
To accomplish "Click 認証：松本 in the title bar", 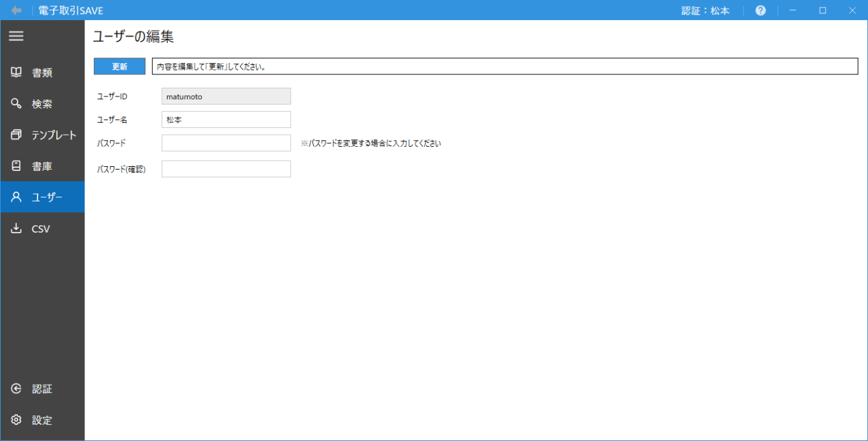I will tap(705, 10).
